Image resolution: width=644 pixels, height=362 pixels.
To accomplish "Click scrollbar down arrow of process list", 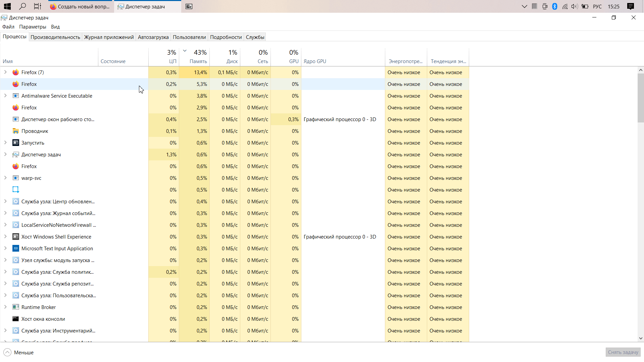I will pos(641,339).
